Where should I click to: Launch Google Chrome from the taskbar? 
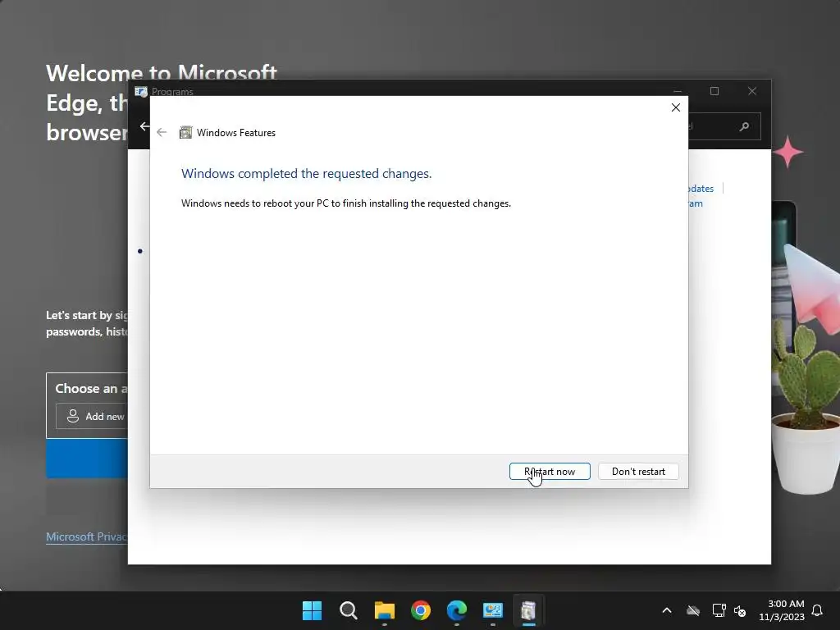(x=421, y=610)
